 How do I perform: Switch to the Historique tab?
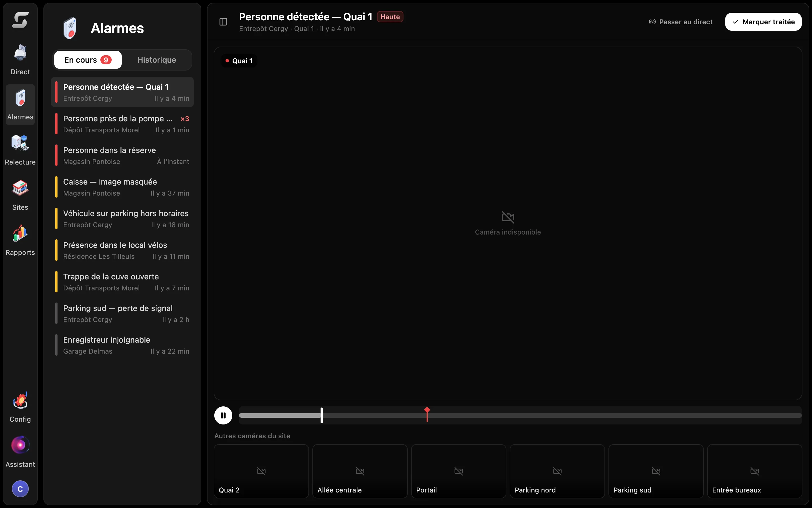157,60
